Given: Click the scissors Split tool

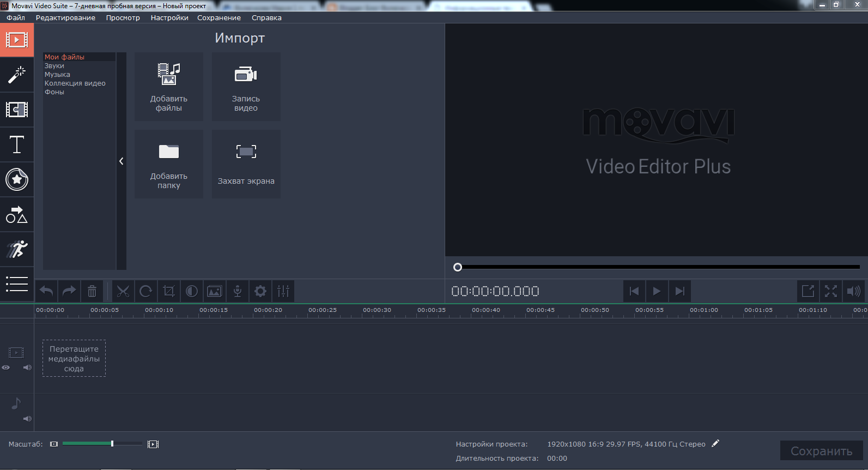Looking at the screenshot, I should pyautogui.click(x=123, y=291).
